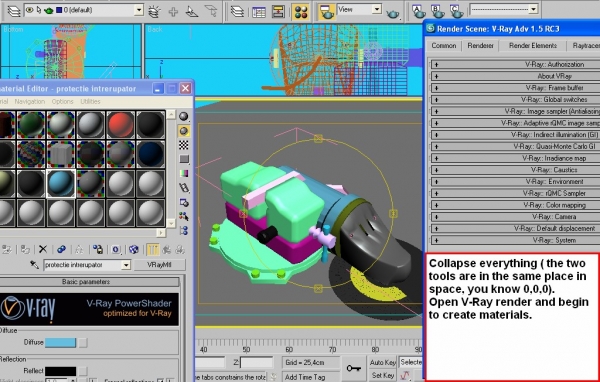The width and height of the screenshot is (600, 382).
Task: Click Make Material Copy blue spheres icon
Action: [x=61, y=250]
